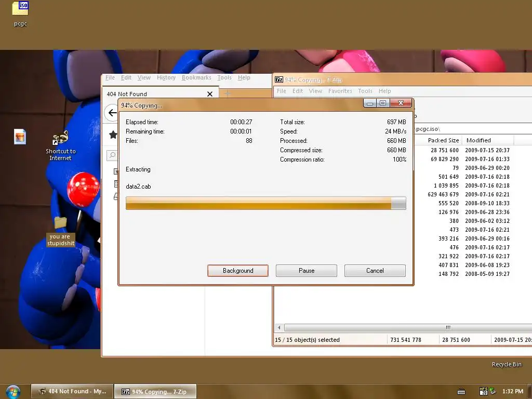Select row with packed size 126 976
Screen dimensions: 532x399
point(473,212)
